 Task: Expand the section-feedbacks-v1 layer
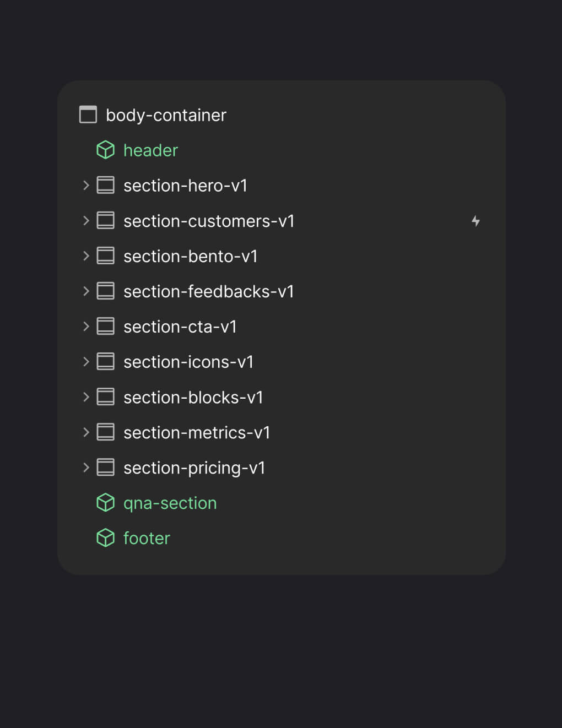point(86,291)
